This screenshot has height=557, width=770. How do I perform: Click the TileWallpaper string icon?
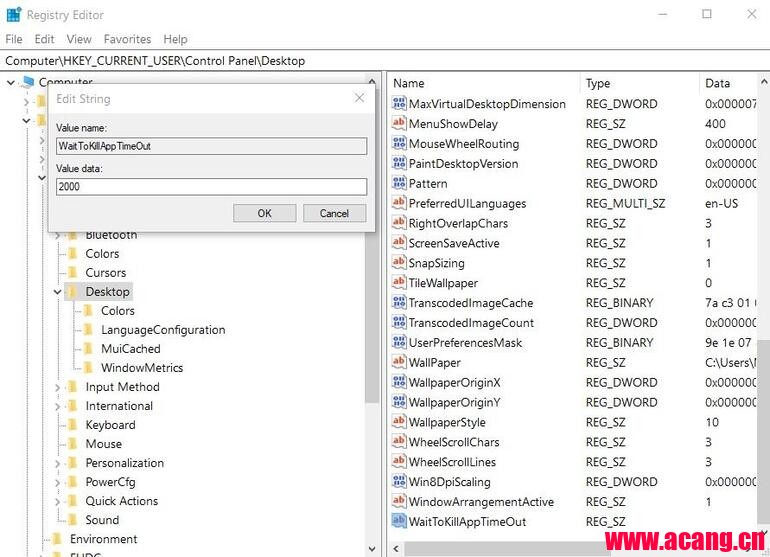pos(399,282)
